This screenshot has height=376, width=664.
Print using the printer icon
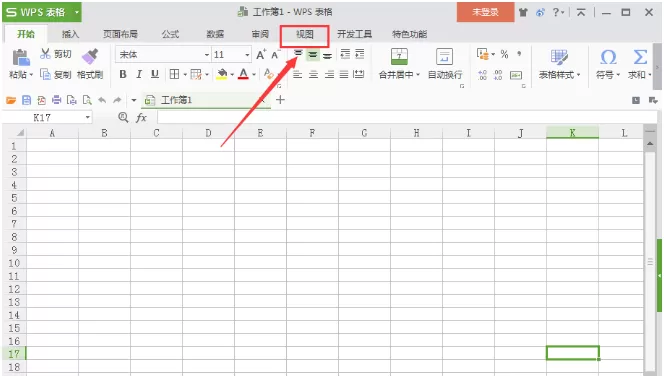click(x=56, y=100)
